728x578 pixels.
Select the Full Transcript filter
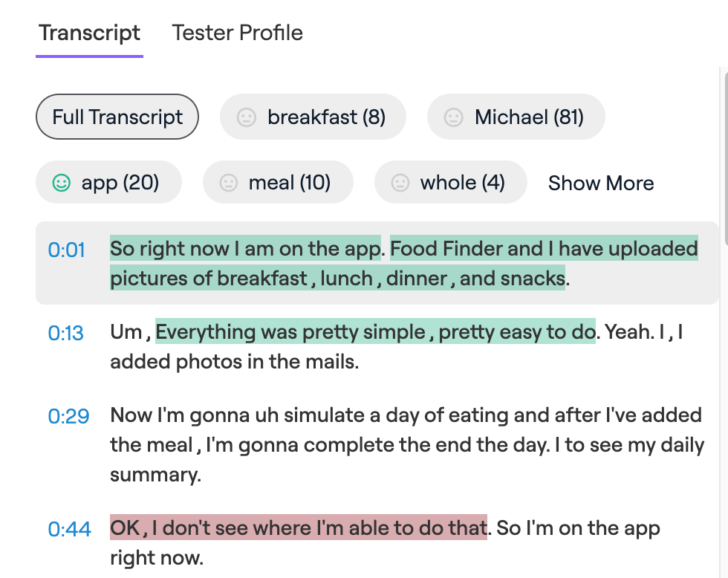pyautogui.click(x=117, y=117)
